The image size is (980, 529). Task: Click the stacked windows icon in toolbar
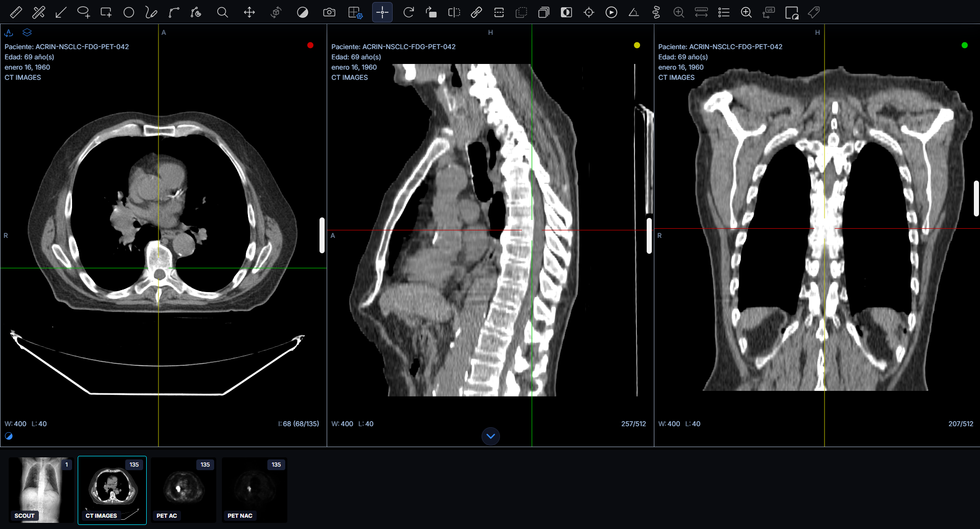click(x=544, y=12)
